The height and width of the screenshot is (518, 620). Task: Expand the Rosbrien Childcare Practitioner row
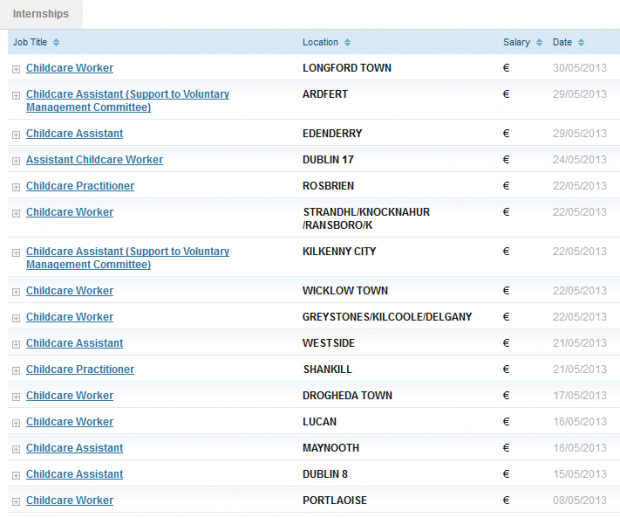(x=16, y=187)
